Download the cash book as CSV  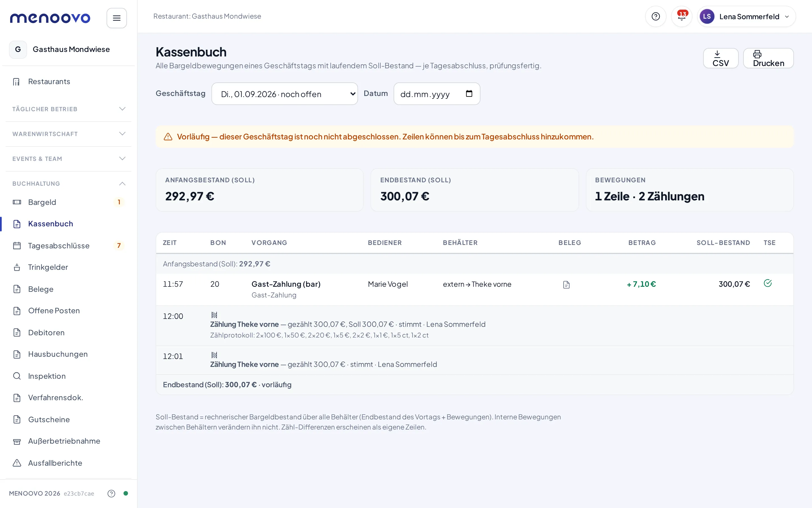click(x=720, y=58)
